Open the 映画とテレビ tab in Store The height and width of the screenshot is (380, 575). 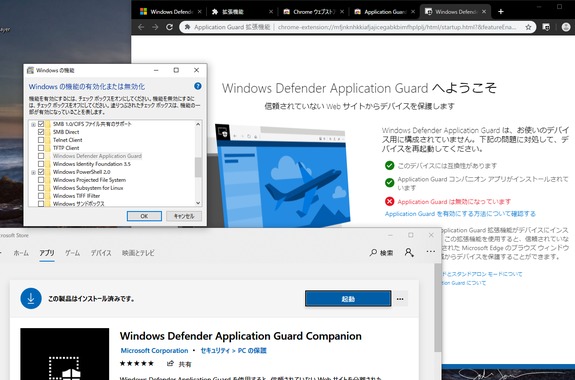click(x=138, y=253)
